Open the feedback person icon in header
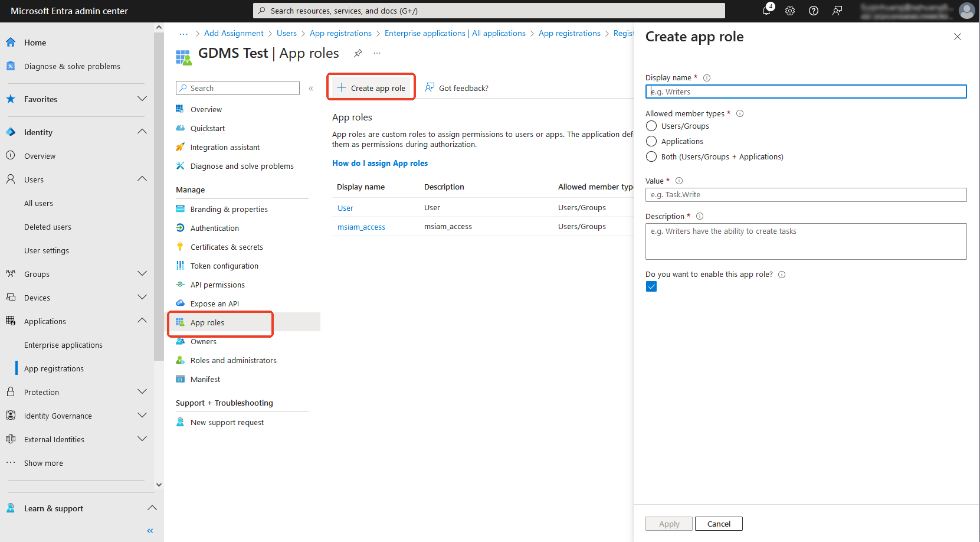This screenshot has height=542, width=980. pyautogui.click(x=837, y=11)
